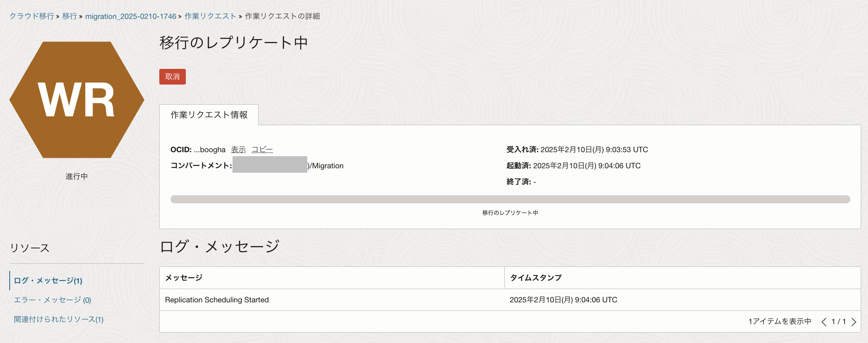
Task: Click the WR hexagon work request icon
Action: coord(76,100)
